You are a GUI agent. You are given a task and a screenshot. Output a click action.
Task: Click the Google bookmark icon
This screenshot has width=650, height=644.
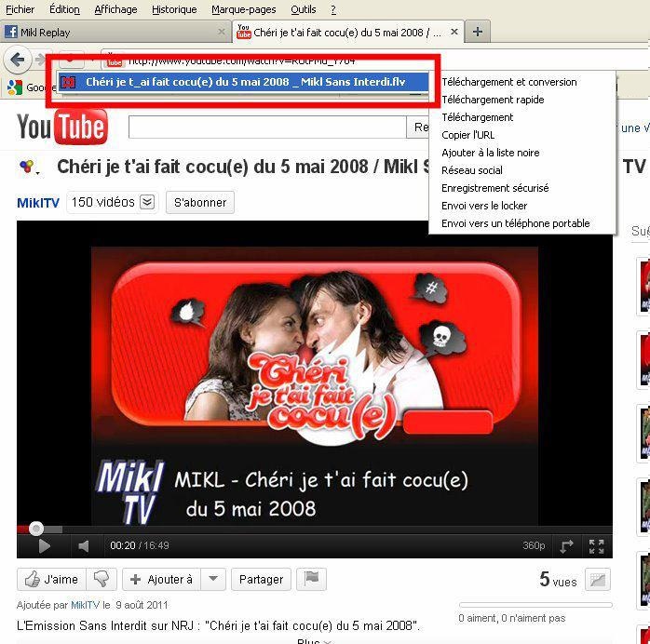point(15,87)
